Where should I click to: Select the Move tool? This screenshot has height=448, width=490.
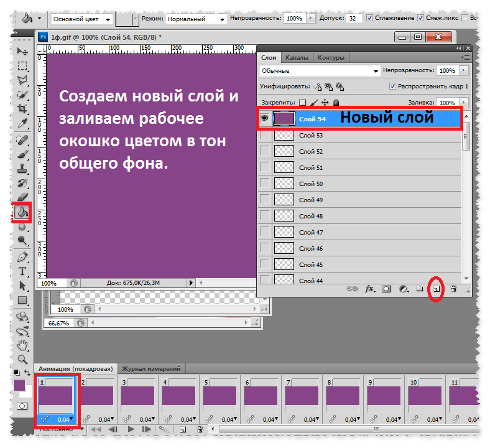(22, 51)
